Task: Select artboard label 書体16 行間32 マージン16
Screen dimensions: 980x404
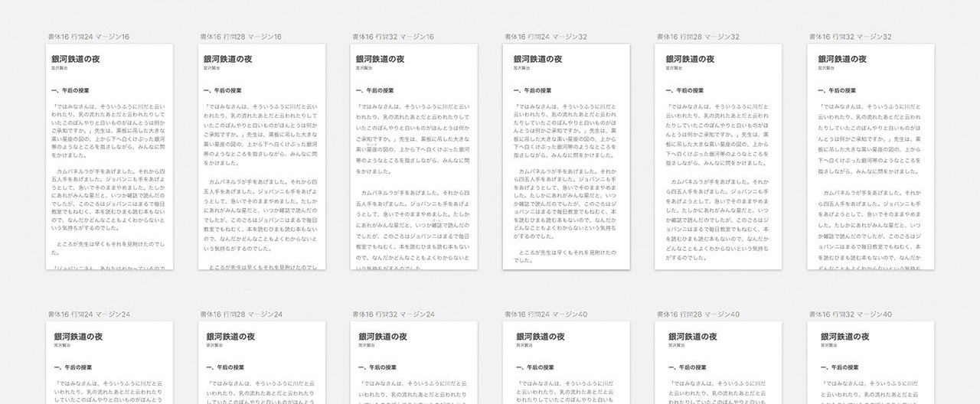Action: 393,37
